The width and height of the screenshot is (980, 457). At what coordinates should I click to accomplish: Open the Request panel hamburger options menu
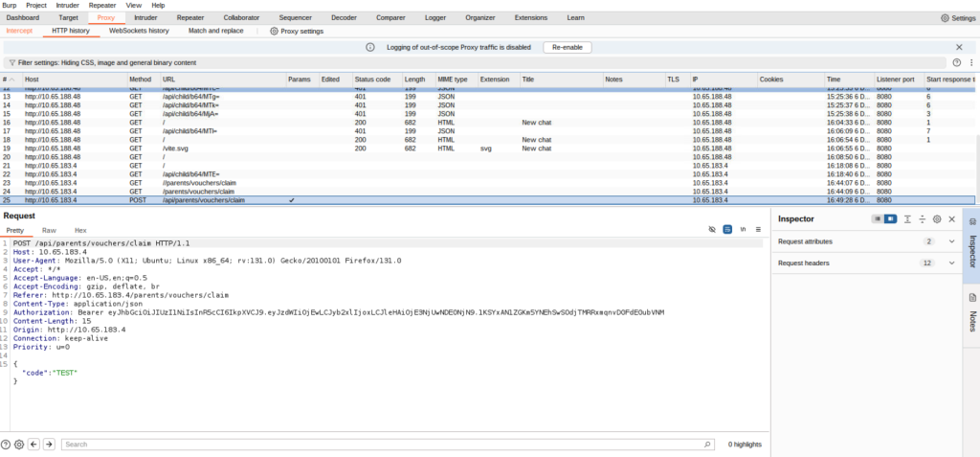(x=758, y=231)
